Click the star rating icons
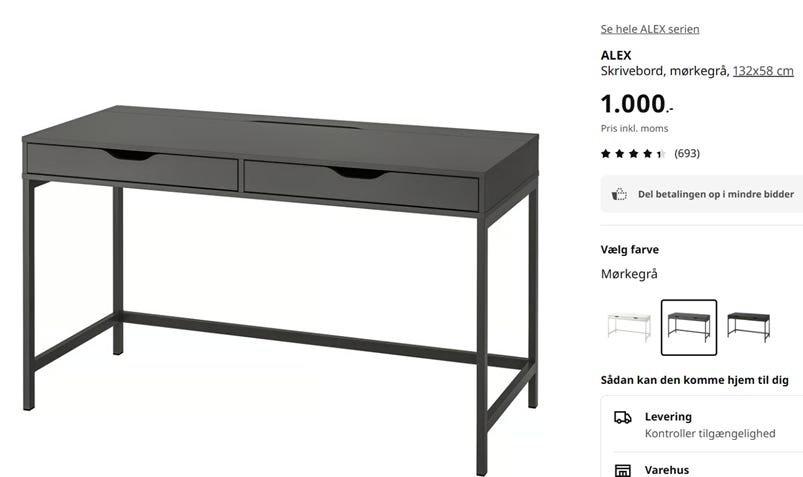 [x=633, y=153]
